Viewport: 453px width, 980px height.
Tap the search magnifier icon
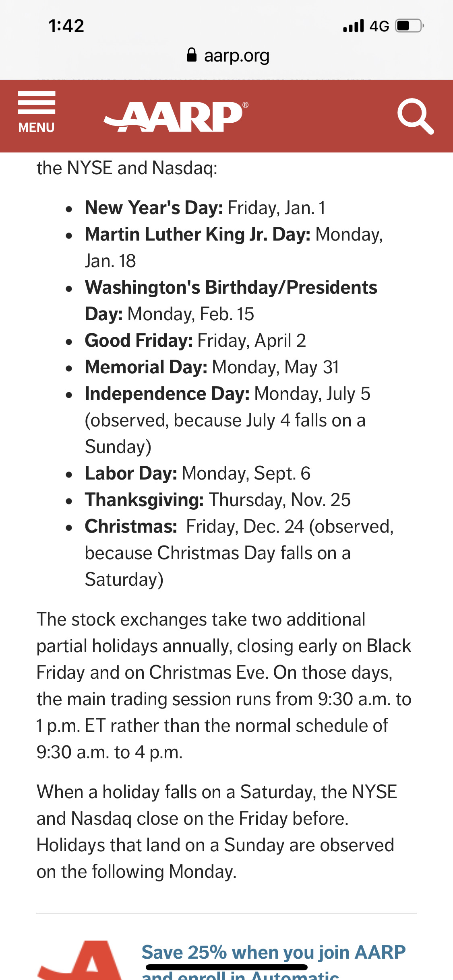click(415, 116)
